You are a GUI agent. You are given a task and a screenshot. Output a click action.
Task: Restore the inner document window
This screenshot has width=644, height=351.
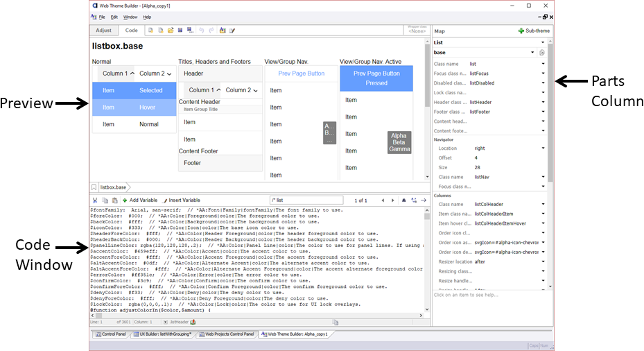click(545, 17)
